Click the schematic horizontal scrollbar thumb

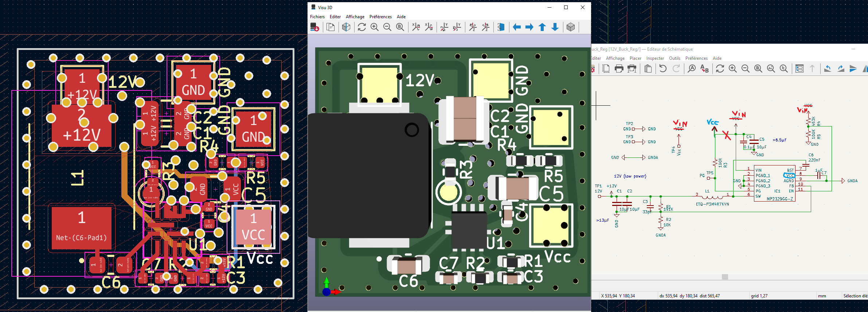coord(725,277)
